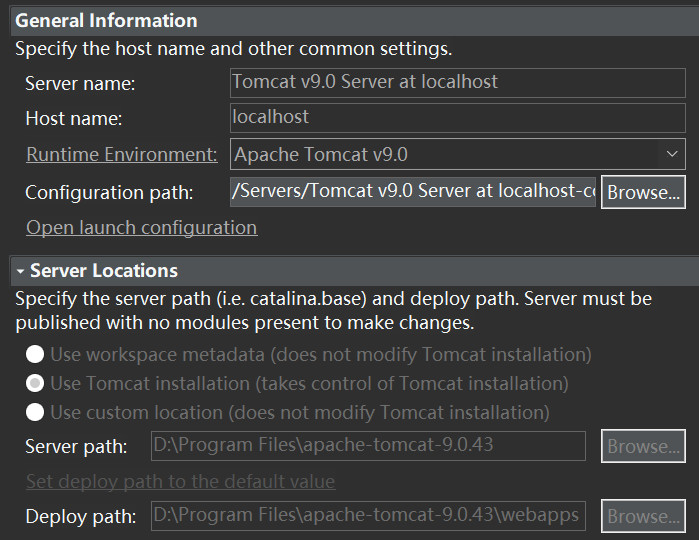Click Open launch configuration link
The image size is (699, 540).
(x=141, y=228)
